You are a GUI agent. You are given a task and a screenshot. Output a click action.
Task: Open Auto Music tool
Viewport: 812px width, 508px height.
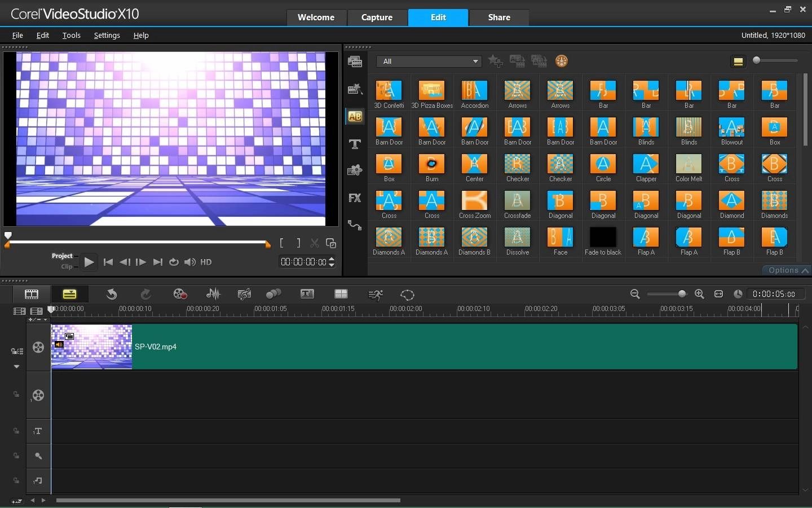[244, 294]
